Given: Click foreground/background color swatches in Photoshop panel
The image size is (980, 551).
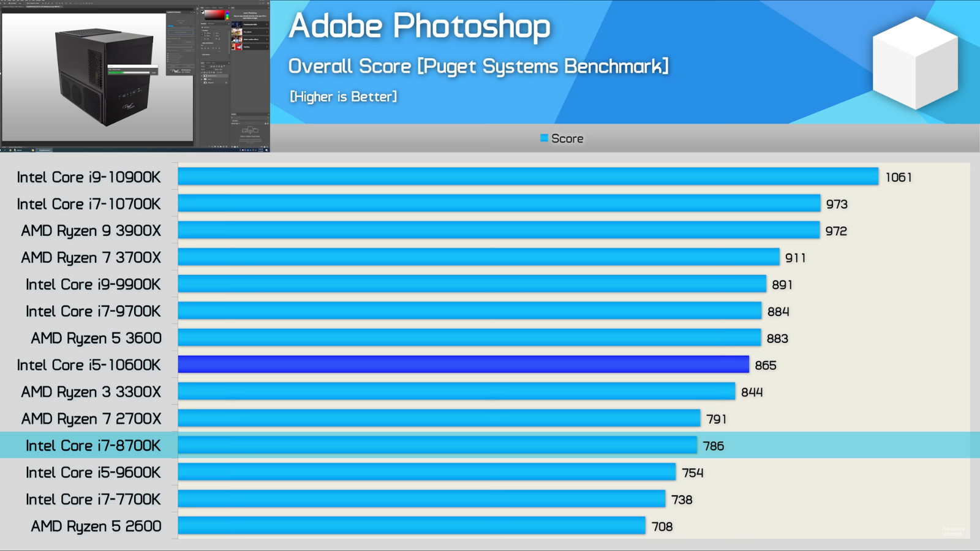Looking at the screenshot, I should pyautogui.click(x=203, y=12).
